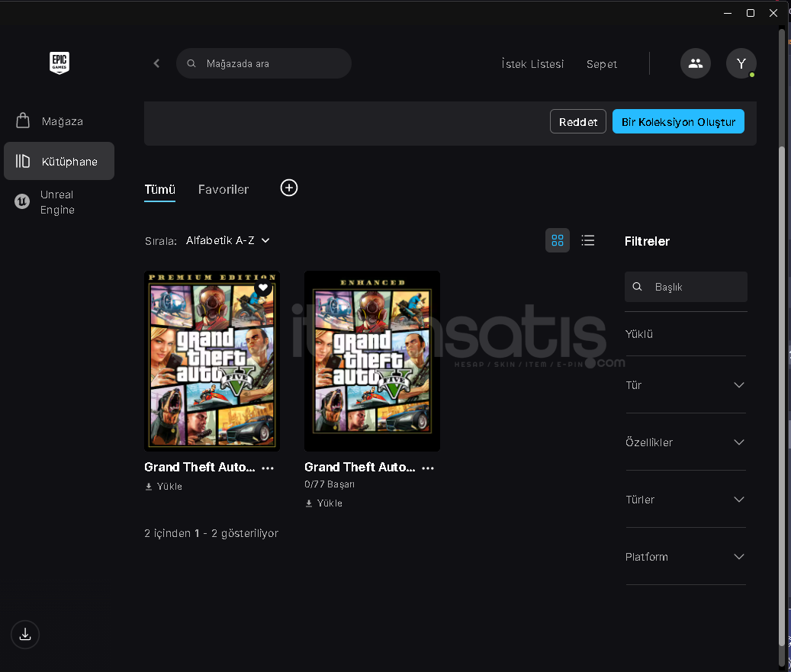This screenshot has height=672, width=791.
Task: Open the Alfabetik A-Z sort dropdown
Action: pyautogui.click(x=227, y=240)
